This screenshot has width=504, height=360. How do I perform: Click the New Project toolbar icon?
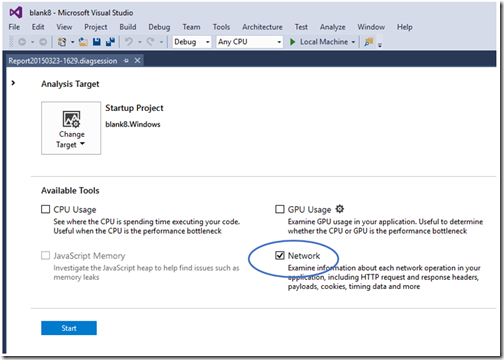[62, 42]
